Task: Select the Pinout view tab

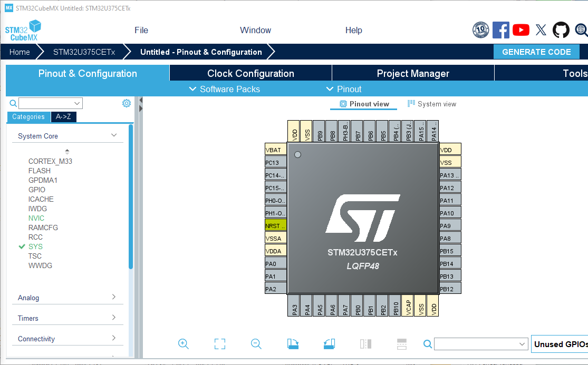Action: tap(364, 104)
